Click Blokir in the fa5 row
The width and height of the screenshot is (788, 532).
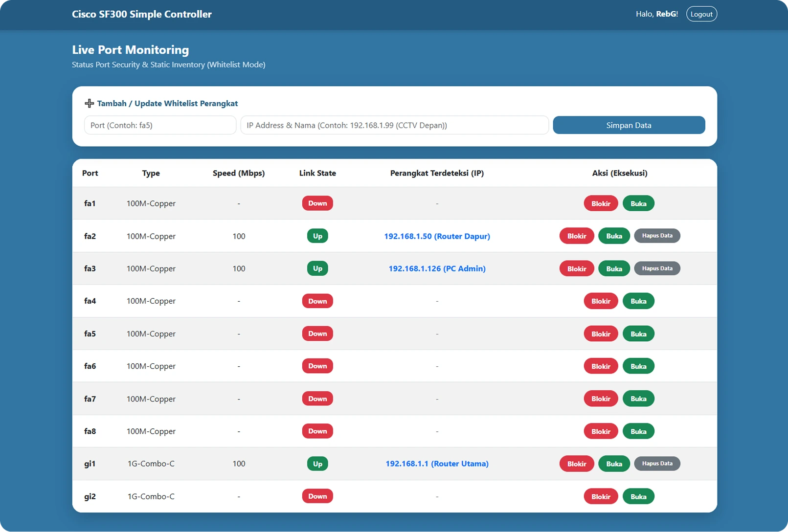click(x=601, y=333)
